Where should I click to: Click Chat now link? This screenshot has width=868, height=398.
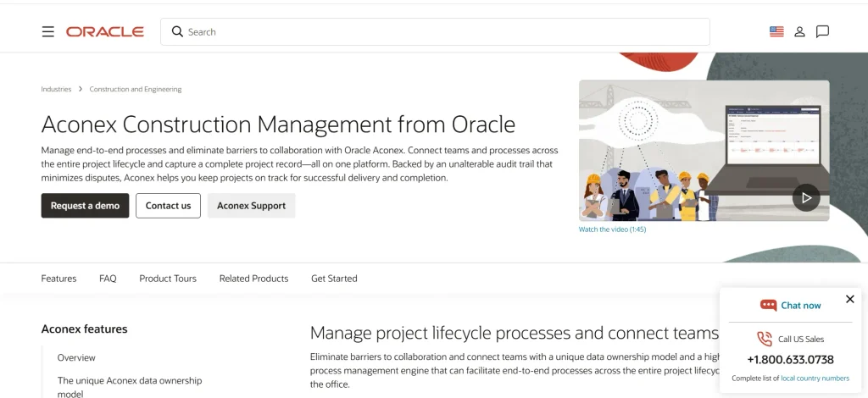pos(800,305)
